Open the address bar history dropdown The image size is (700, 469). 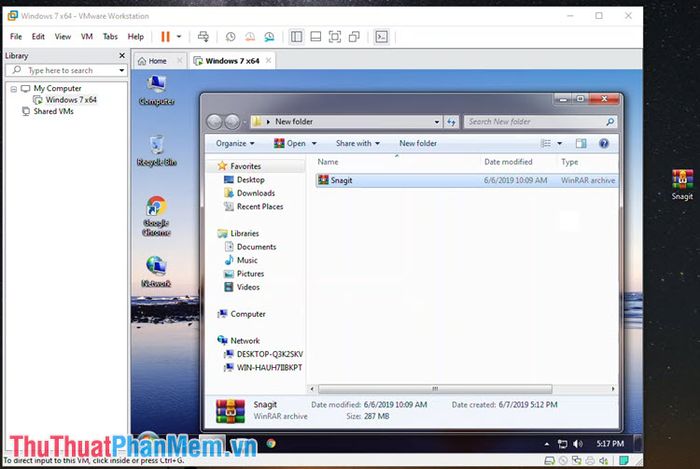(x=437, y=122)
